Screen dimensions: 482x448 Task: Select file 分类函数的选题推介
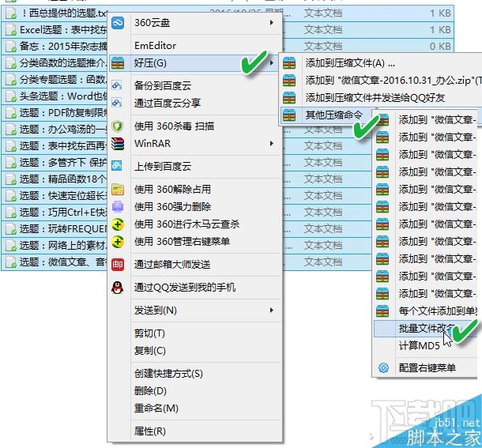[x=63, y=63]
